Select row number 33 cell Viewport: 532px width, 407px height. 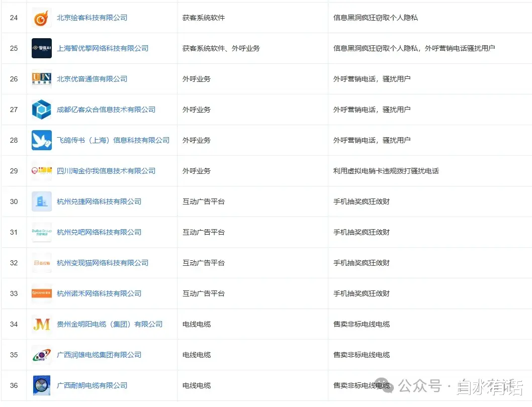[14, 293]
